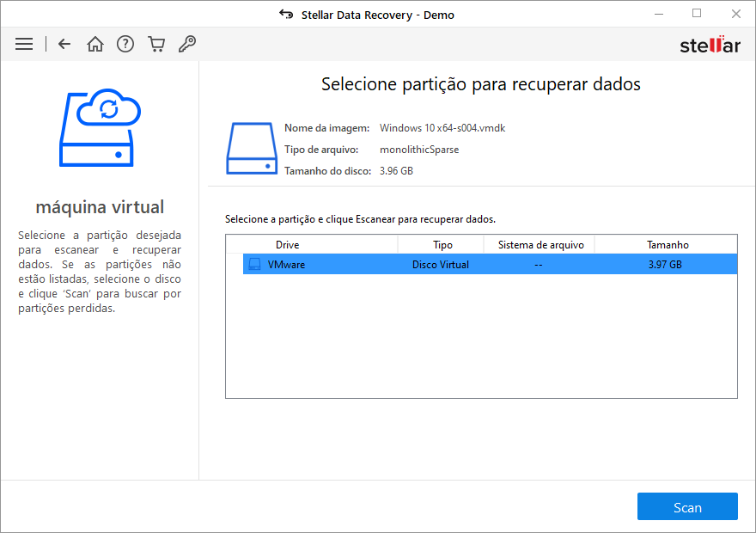Sort by the Tamanho column header
The width and height of the screenshot is (756, 533).
click(667, 245)
